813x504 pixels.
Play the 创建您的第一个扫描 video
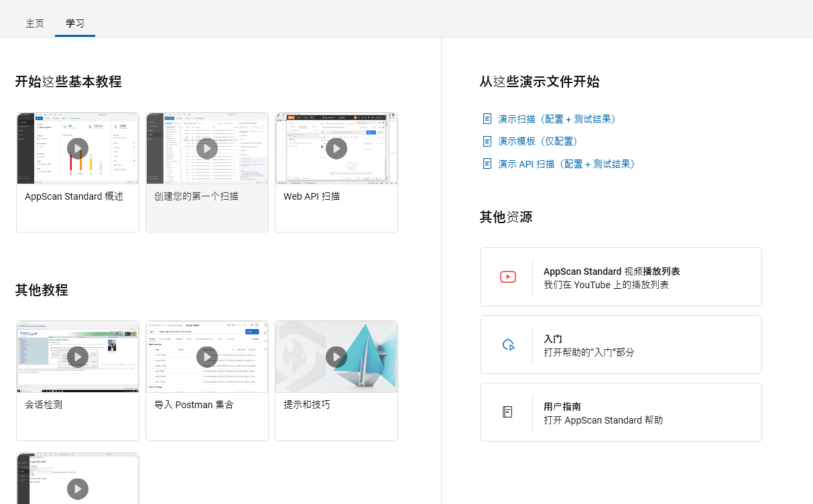click(x=207, y=148)
